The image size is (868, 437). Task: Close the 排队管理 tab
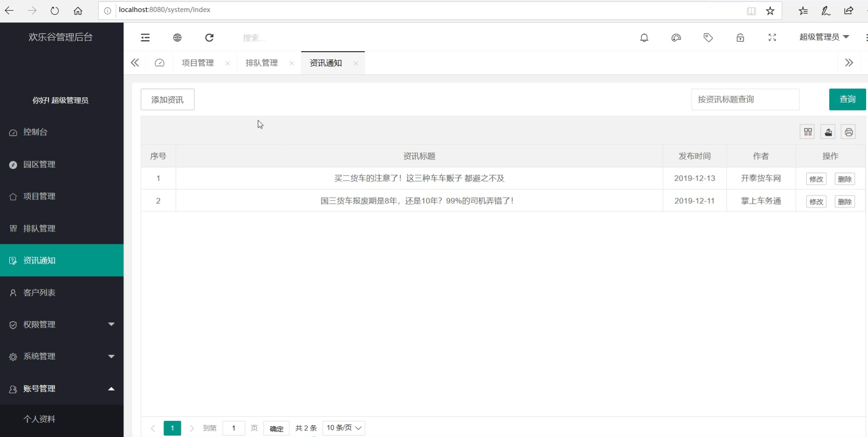tap(292, 63)
